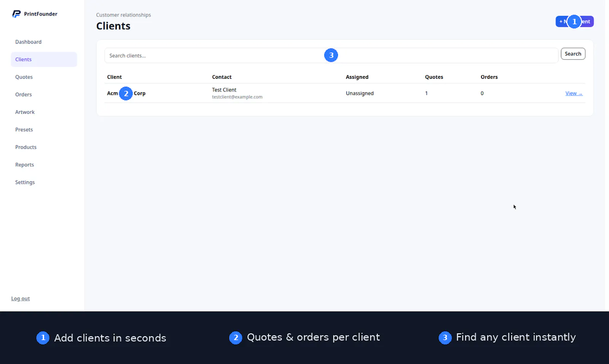Image resolution: width=609 pixels, height=364 pixels.
Task: Click the testclient@example.com email text
Action: pos(237,97)
